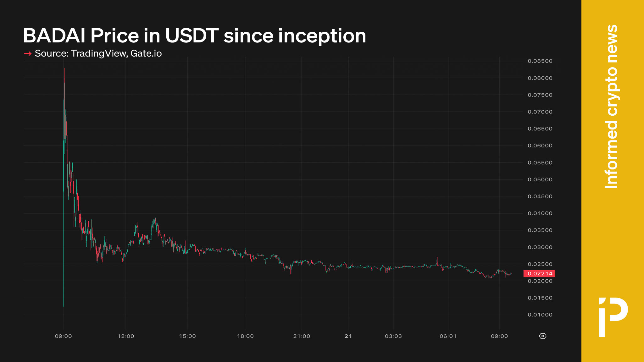
Task: Click the 0.08500 price axis label
Action: (540, 61)
